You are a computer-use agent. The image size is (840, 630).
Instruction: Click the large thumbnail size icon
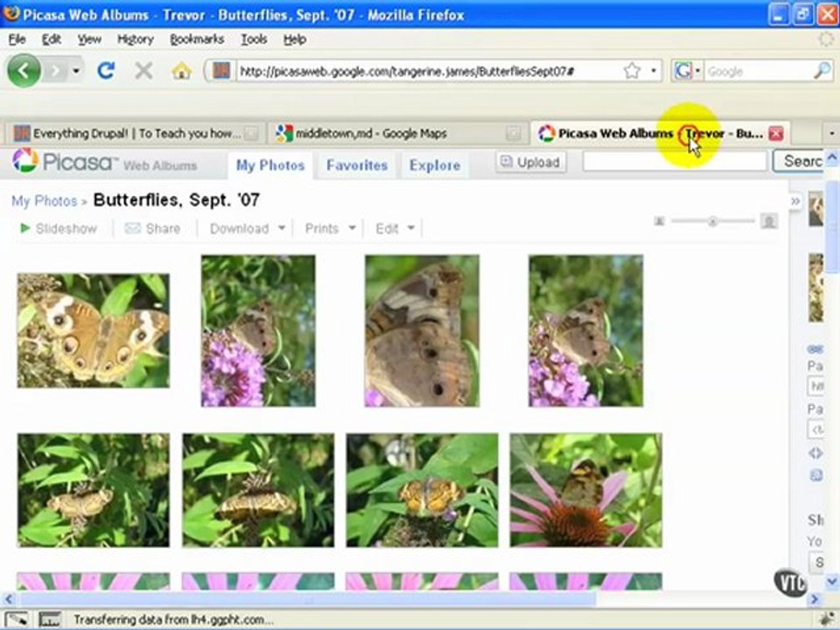pos(769,220)
